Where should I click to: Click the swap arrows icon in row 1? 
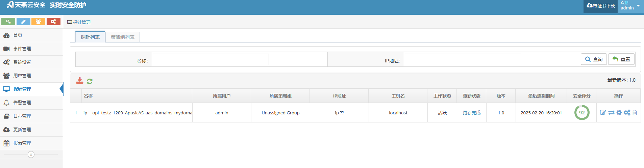pos(611,113)
